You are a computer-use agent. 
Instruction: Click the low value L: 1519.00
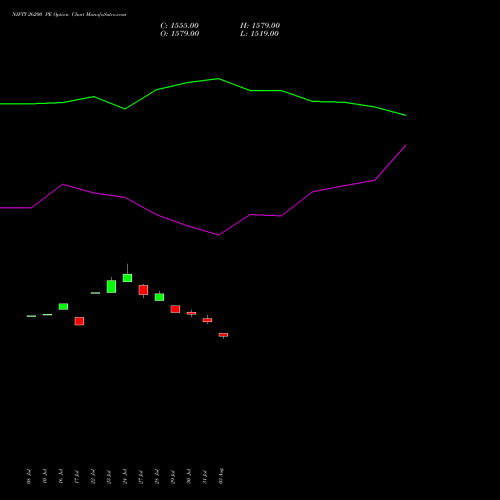[259, 34]
